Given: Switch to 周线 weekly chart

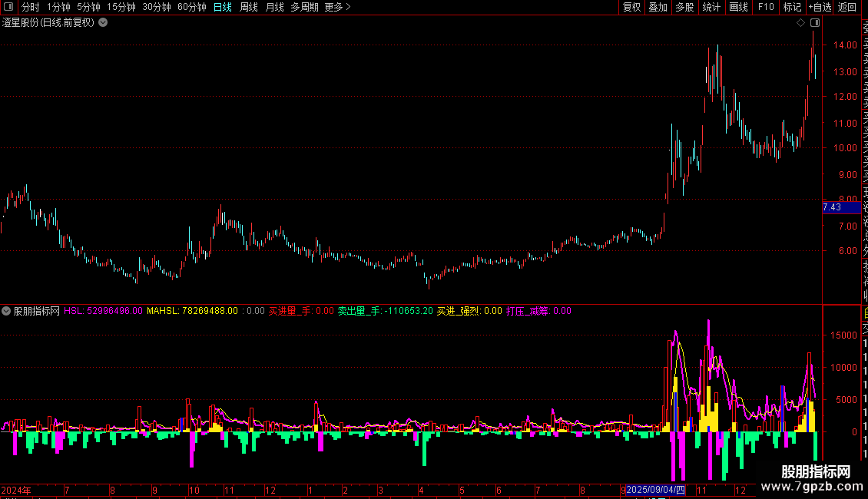Looking at the screenshot, I should [x=249, y=7].
